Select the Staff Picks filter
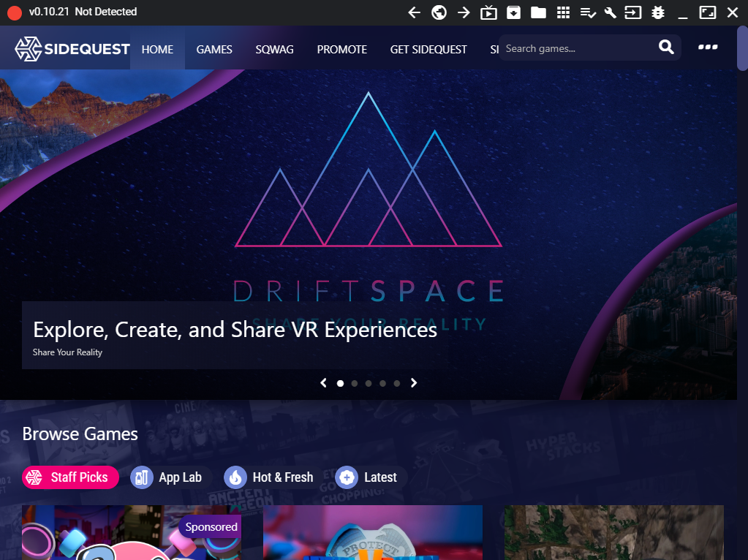 (x=70, y=477)
